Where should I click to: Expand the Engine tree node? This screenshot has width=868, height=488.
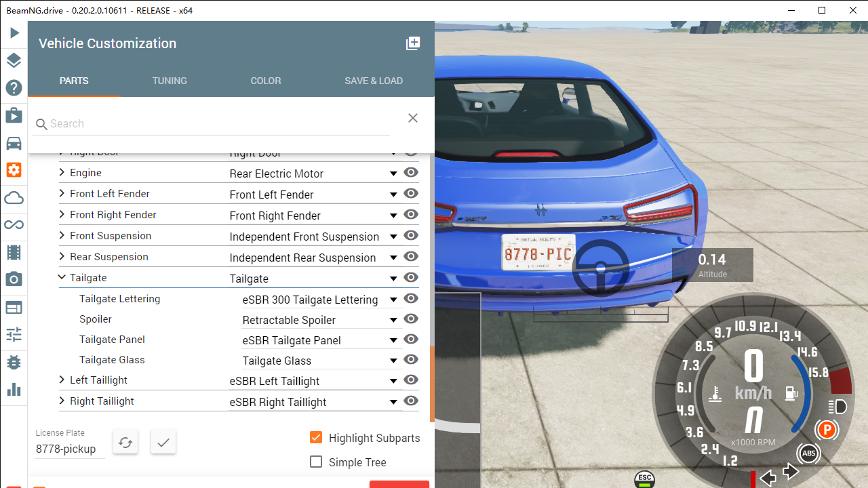pyautogui.click(x=62, y=173)
